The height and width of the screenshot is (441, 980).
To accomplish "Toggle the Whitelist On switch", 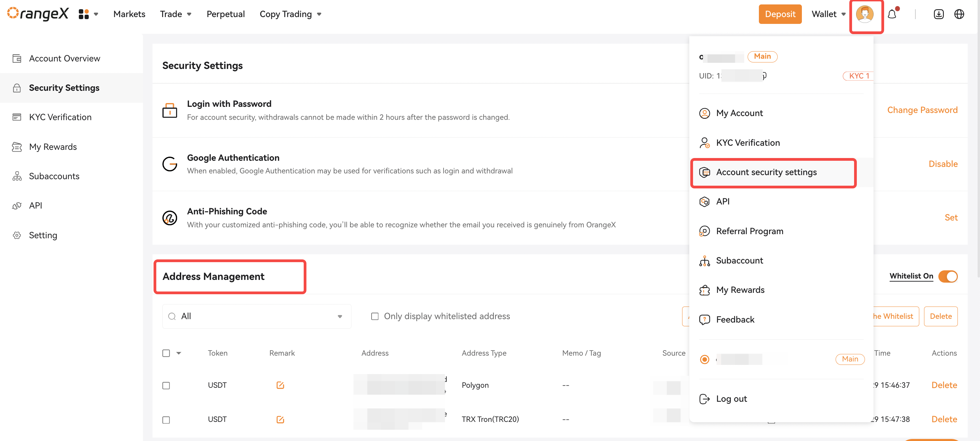I will tap(948, 276).
